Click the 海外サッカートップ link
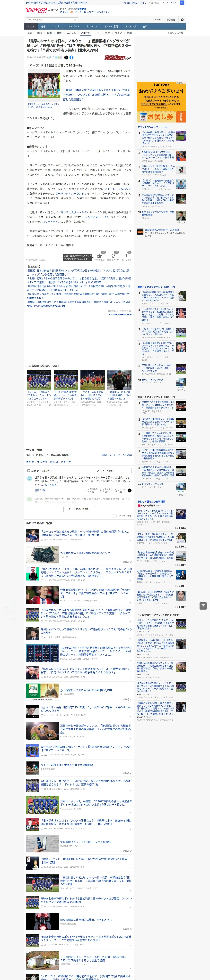The height and width of the screenshot is (980, 210). pos(111,455)
